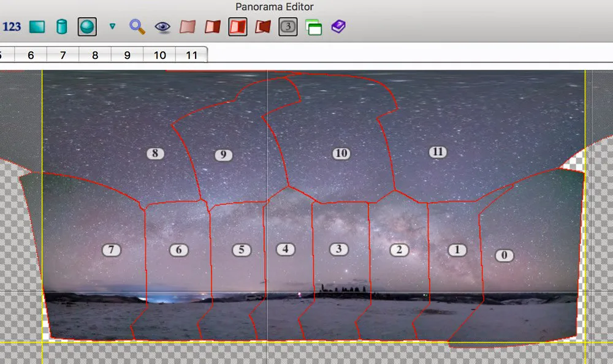Click image label 0 in the panorama

pos(504,256)
